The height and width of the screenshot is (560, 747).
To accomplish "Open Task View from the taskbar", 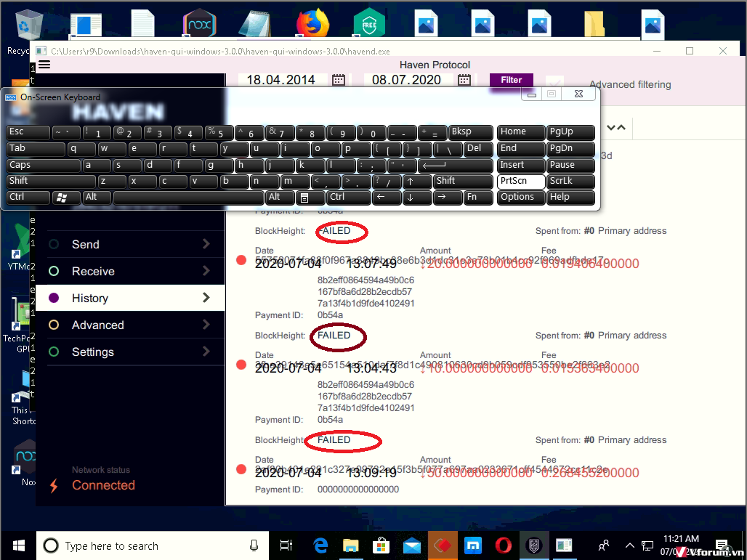I will [x=286, y=545].
